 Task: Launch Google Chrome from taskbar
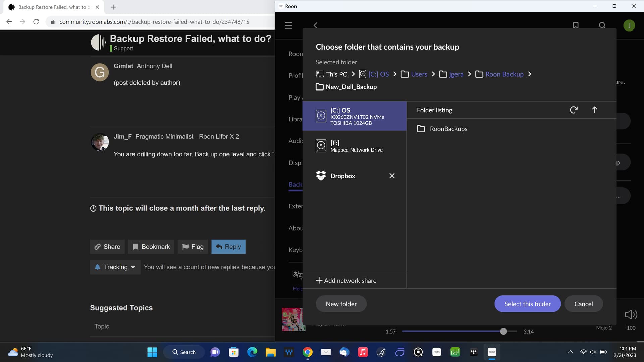point(307,352)
